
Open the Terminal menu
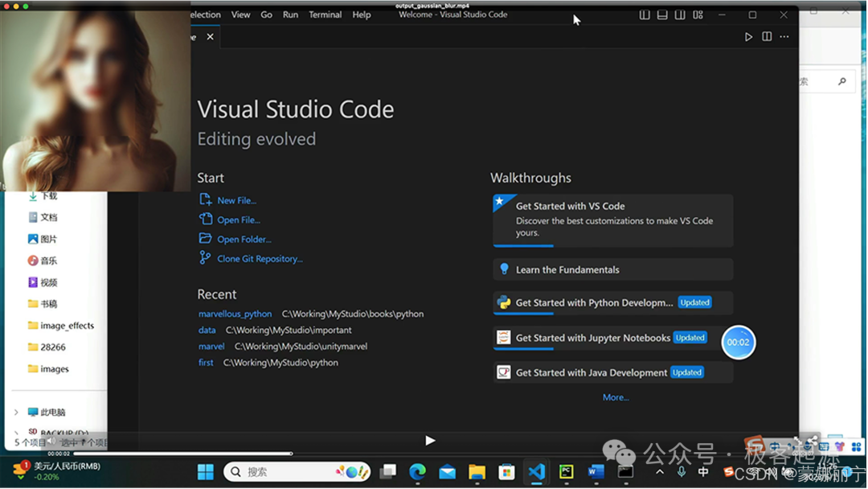pyautogui.click(x=325, y=14)
